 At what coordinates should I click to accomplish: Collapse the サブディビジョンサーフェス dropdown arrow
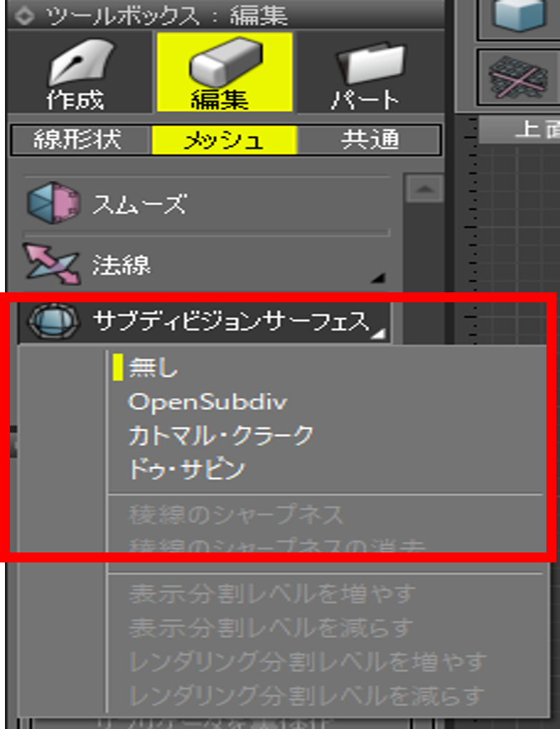click(x=379, y=333)
